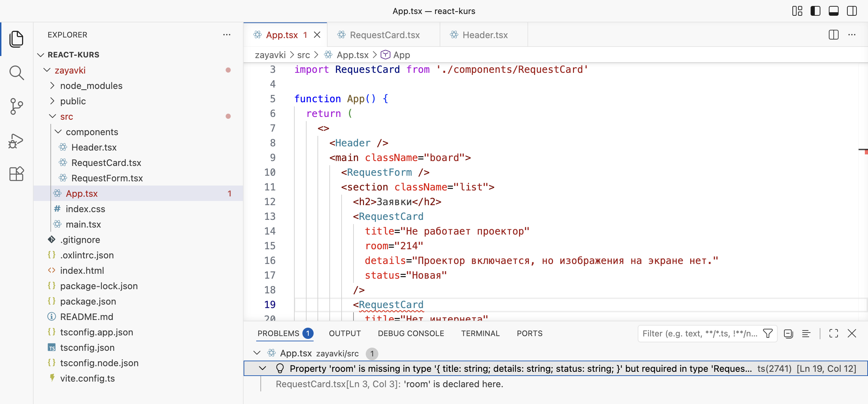This screenshot has width=868, height=404.
Task: Open the Source Control view
Action: click(x=16, y=106)
